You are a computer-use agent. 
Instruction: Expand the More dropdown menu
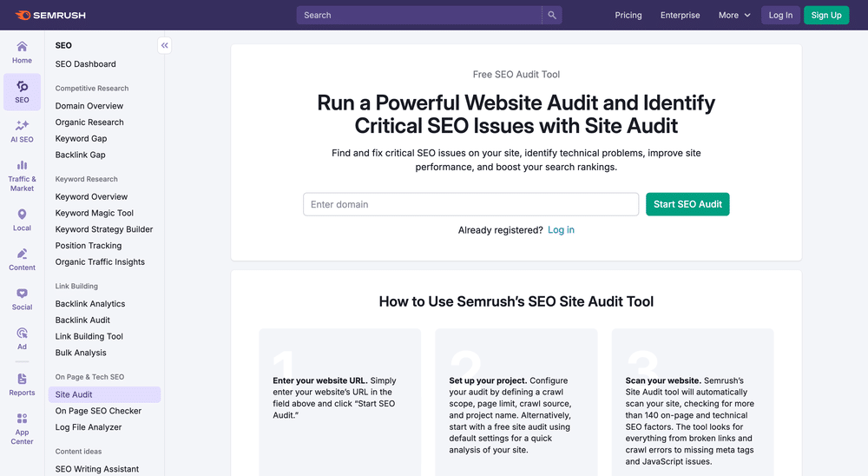(734, 15)
